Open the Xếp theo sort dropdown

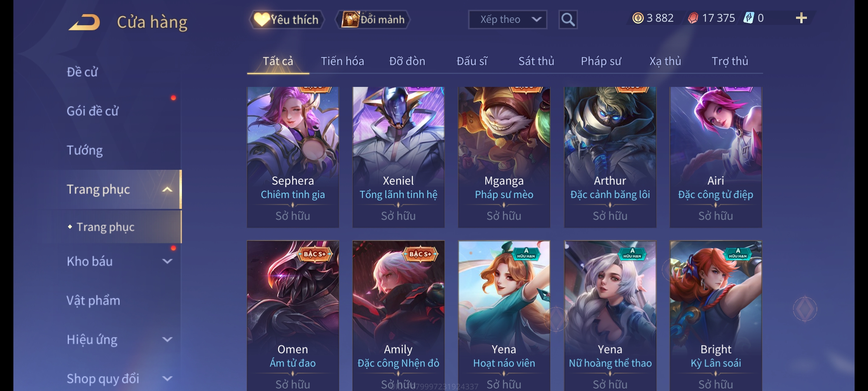pyautogui.click(x=507, y=20)
